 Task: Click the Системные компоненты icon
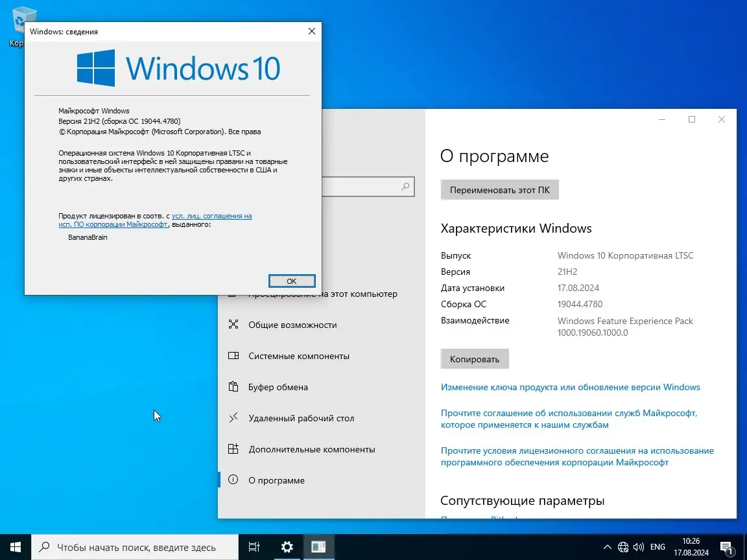pos(233,355)
